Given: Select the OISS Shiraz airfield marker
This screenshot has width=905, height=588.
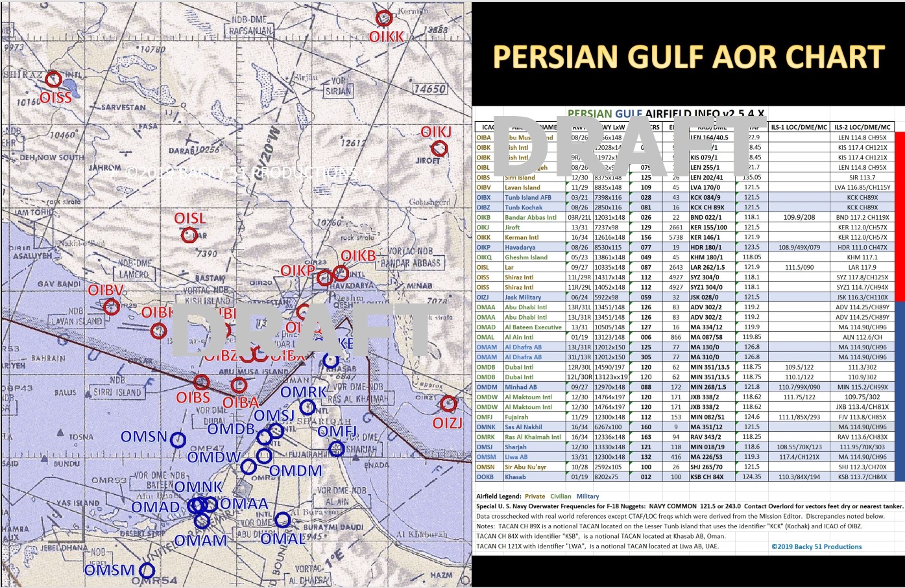Looking at the screenshot, I should coord(54,79).
